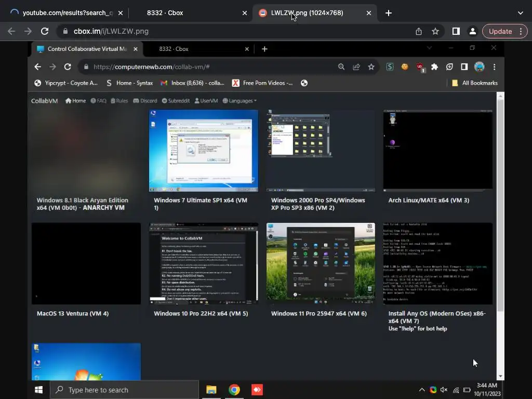This screenshot has width=532, height=399.
Task: Expand the Languages dropdown
Action: (240, 101)
